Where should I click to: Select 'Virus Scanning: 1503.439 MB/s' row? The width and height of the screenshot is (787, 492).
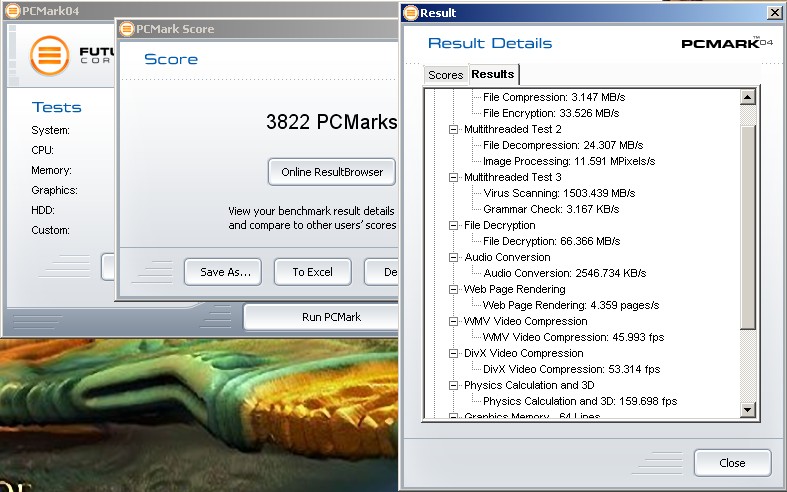(559, 193)
